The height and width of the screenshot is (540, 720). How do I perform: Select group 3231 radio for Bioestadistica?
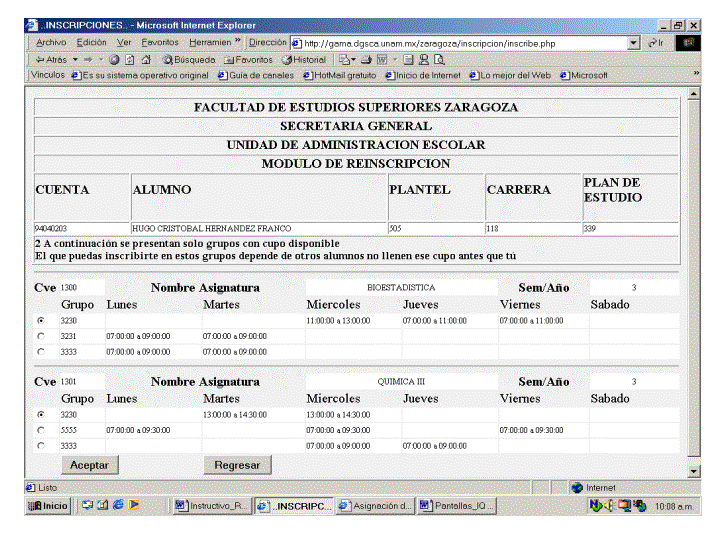tap(41, 336)
